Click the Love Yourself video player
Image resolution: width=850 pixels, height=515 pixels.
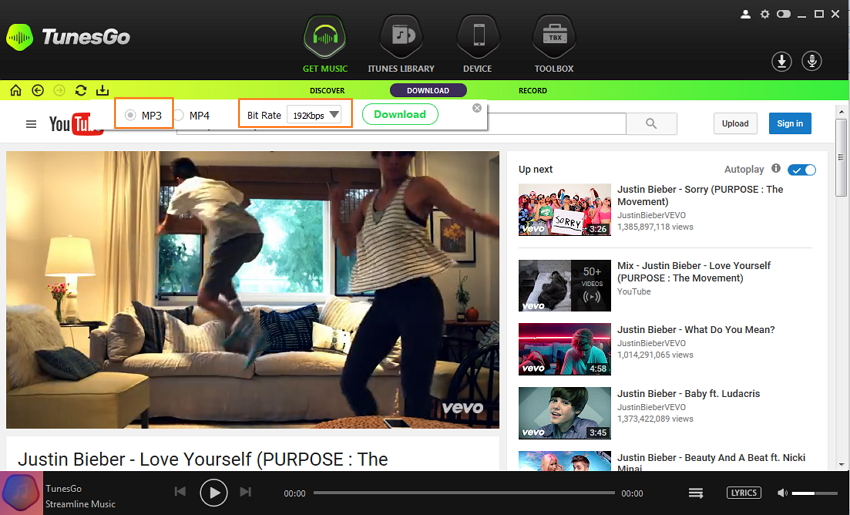(x=253, y=290)
